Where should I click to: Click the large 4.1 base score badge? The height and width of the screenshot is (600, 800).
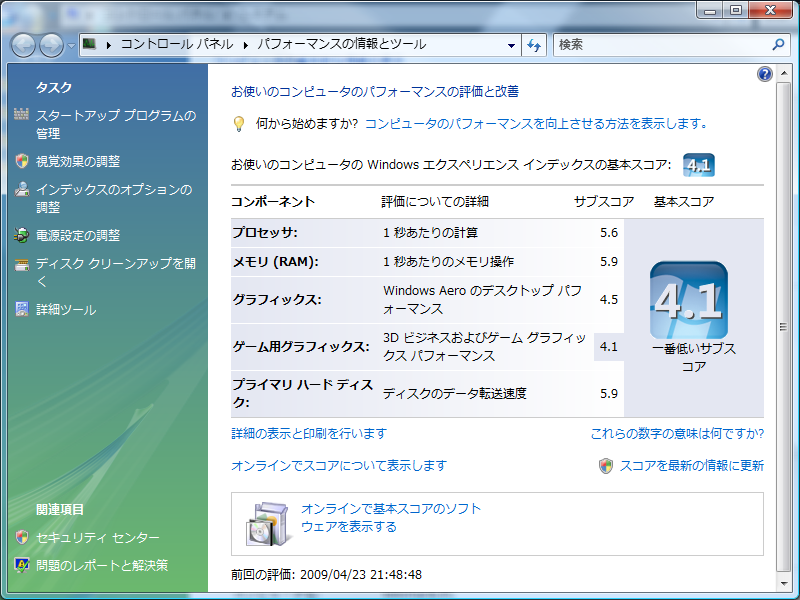[689, 300]
